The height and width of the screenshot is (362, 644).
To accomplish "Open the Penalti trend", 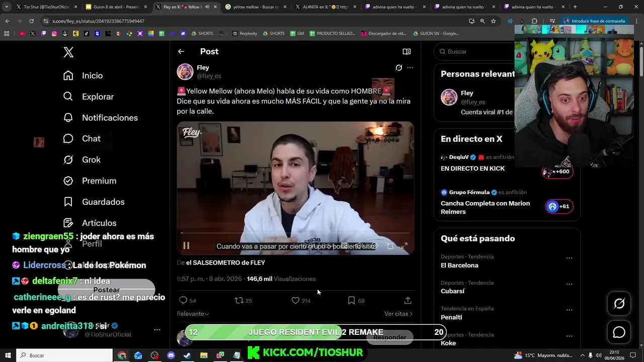I will (451, 317).
